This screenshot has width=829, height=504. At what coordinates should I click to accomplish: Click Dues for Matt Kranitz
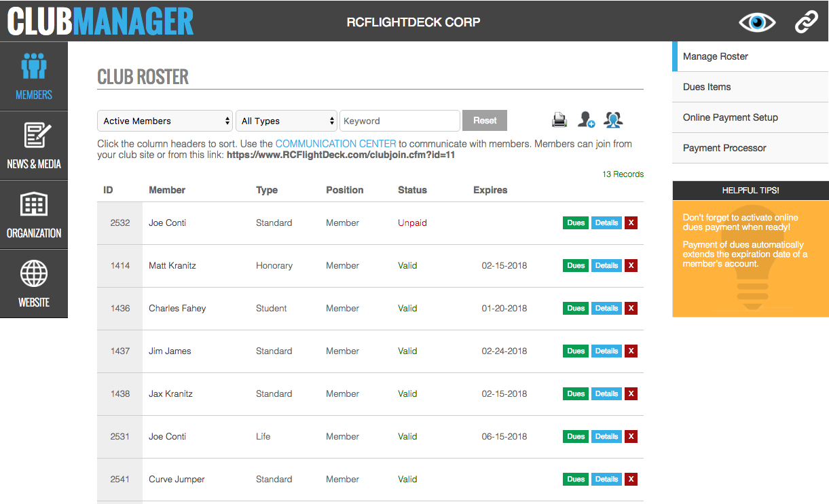pos(576,265)
